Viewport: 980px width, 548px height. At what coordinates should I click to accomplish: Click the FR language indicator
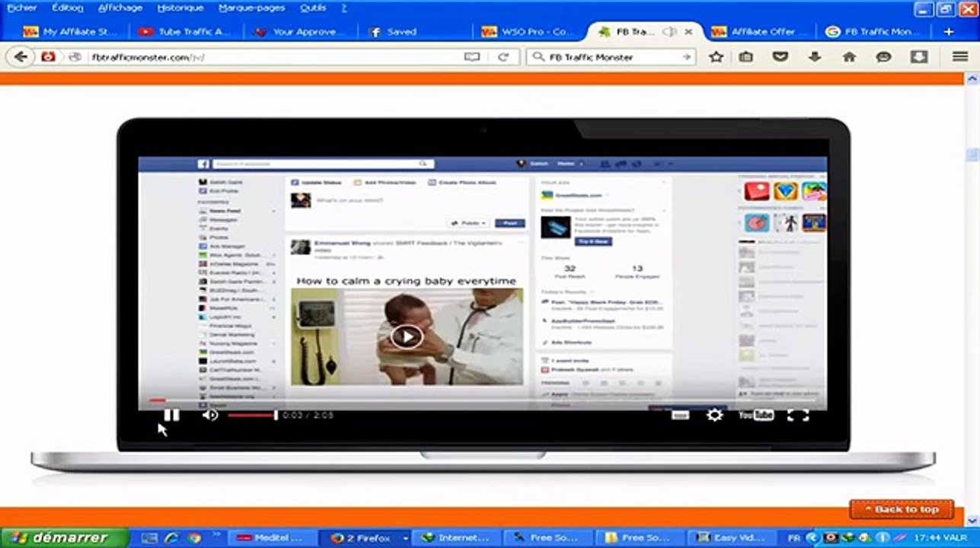pos(794,537)
